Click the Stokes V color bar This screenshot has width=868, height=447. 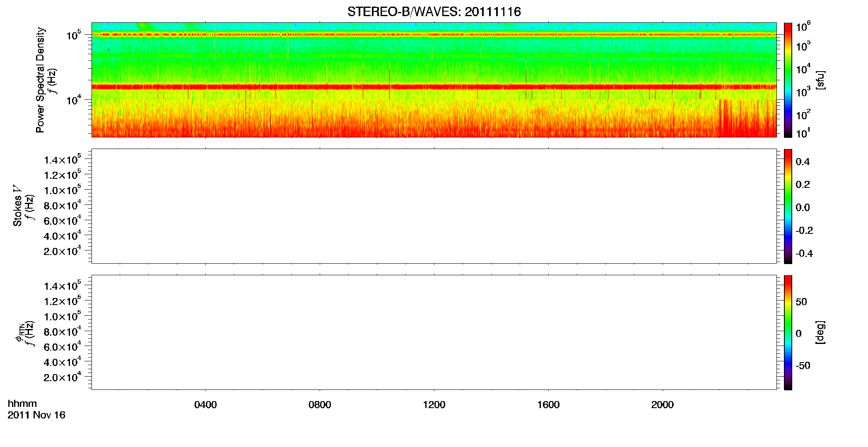[x=788, y=206]
